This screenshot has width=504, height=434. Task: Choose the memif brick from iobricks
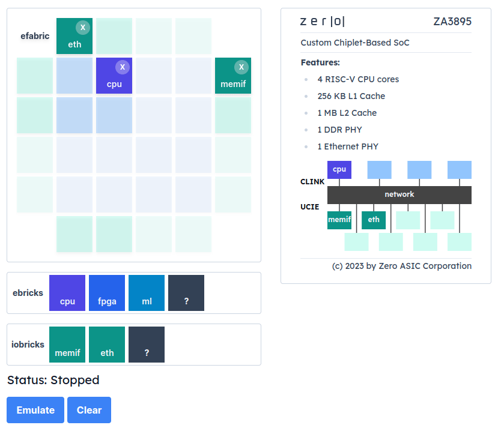click(67, 345)
